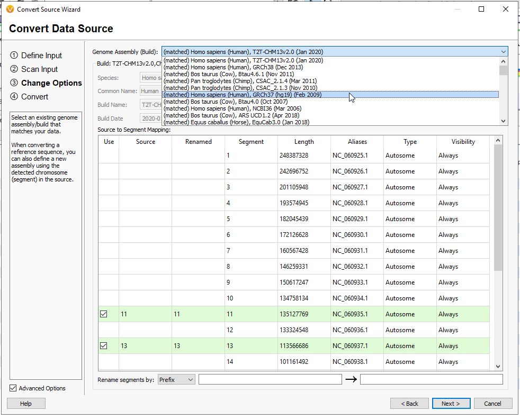Cancel the conversion wizard
This screenshot has height=420, width=520.
492,403
